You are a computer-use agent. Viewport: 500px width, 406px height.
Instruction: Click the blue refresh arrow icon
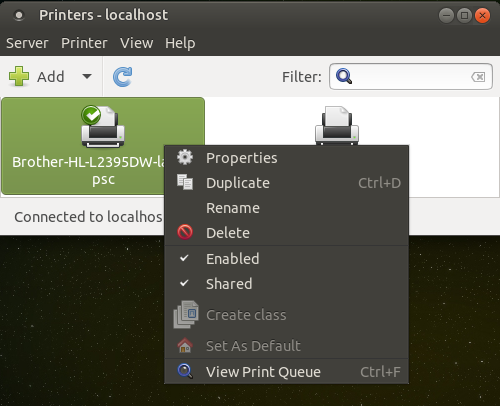pos(123,77)
